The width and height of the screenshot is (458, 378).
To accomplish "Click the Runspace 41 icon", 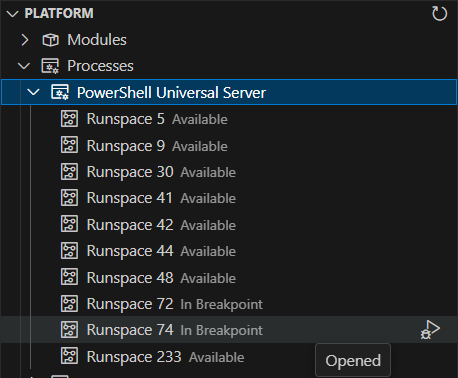I will point(69,198).
